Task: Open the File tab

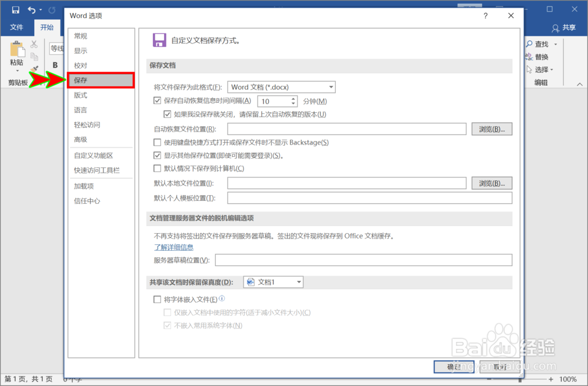Action: tap(16, 28)
